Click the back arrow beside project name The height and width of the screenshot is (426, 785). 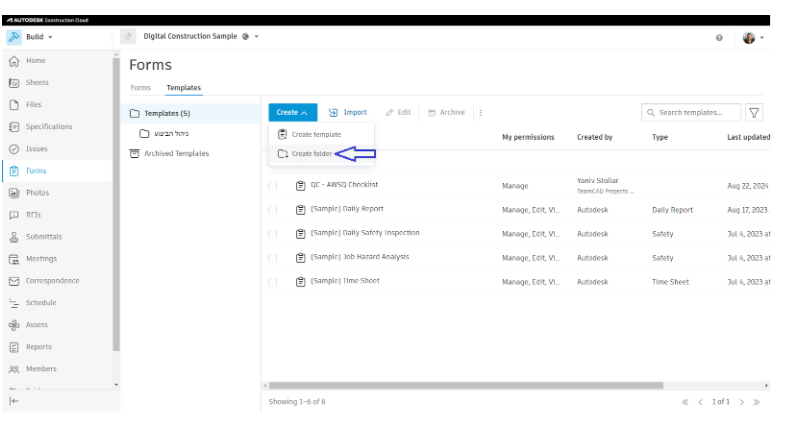(x=128, y=37)
